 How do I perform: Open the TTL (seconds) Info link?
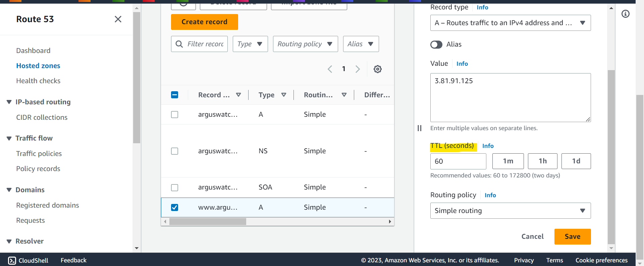pos(488,146)
